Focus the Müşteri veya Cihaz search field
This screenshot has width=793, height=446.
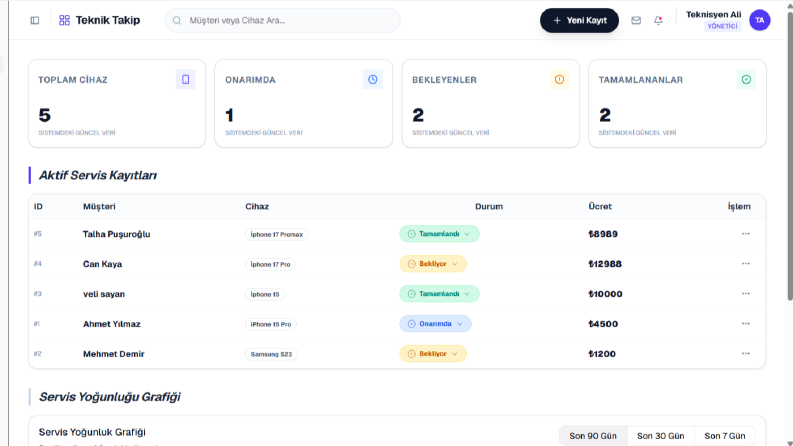point(282,20)
